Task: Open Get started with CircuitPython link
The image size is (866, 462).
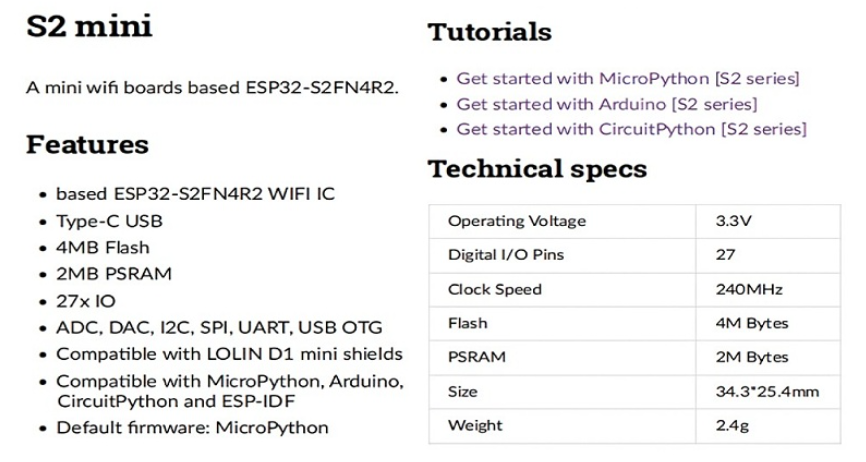Action: (x=631, y=129)
